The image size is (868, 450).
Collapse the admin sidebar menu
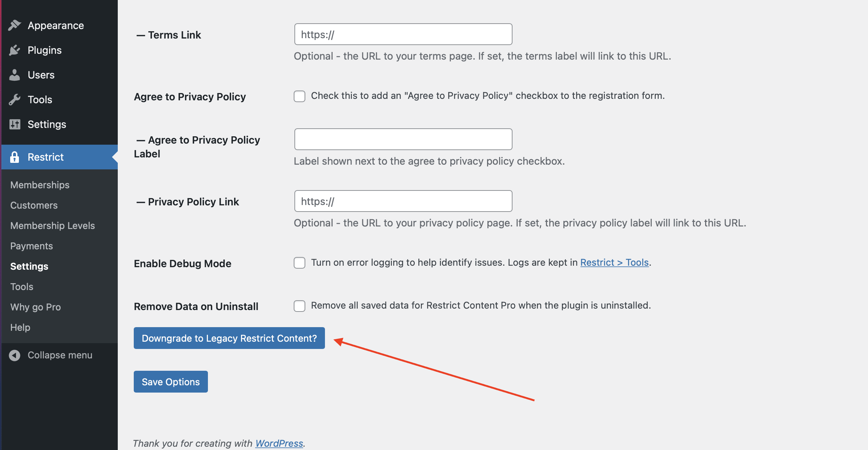click(60, 355)
